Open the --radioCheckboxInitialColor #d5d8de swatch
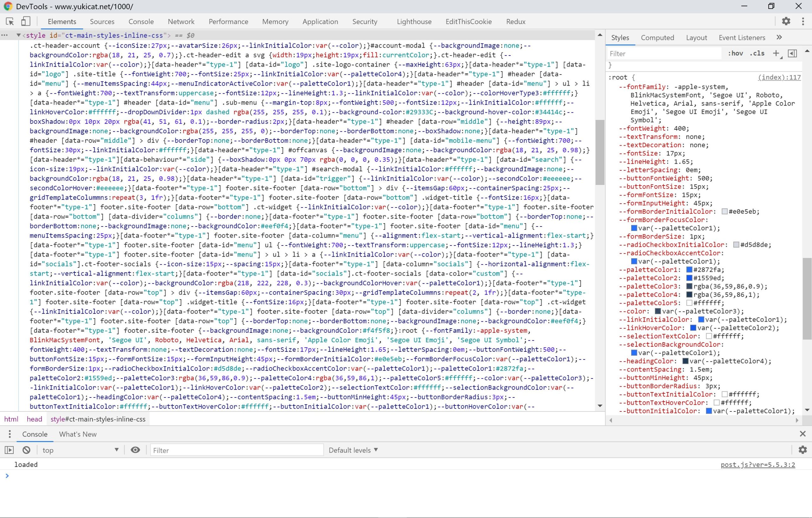The height and width of the screenshot is (518, 812). pyautogui.click(x=736, y=245)
